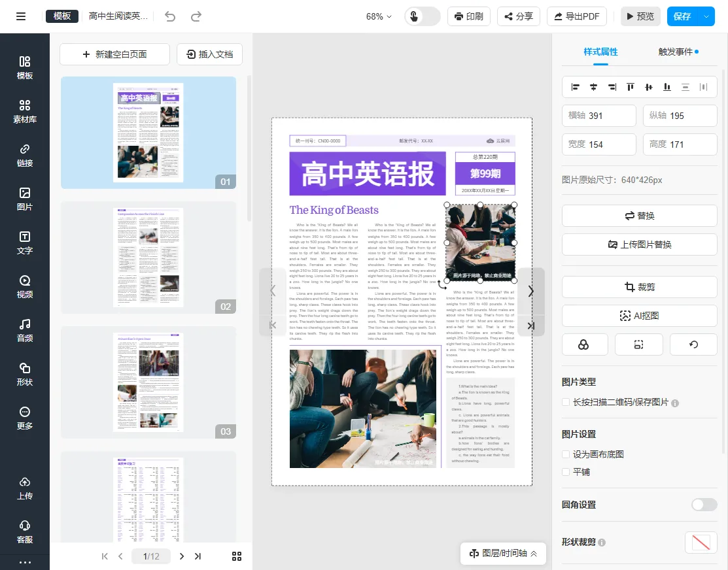The height and width of the screenshot is (570, 728).
Task: Align selection to right edge
Action: click(x=612, y=87)
